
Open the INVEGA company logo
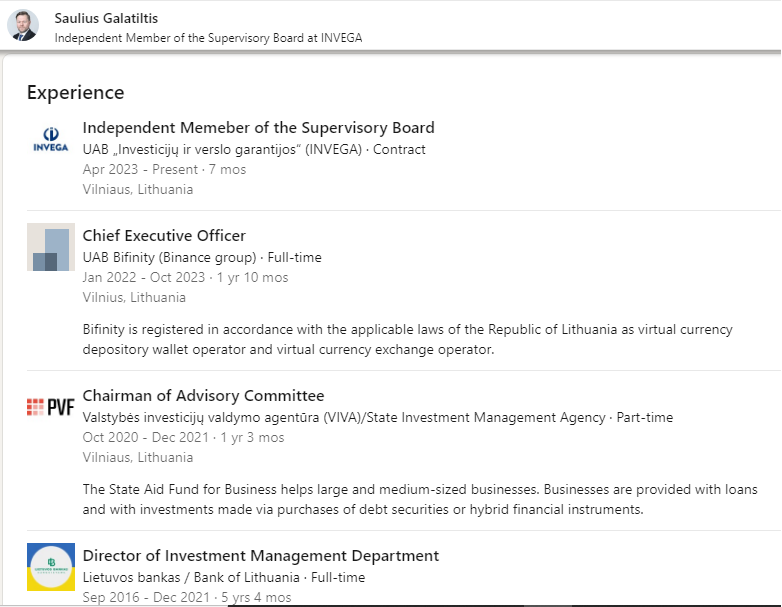click(x=51, y=140)
